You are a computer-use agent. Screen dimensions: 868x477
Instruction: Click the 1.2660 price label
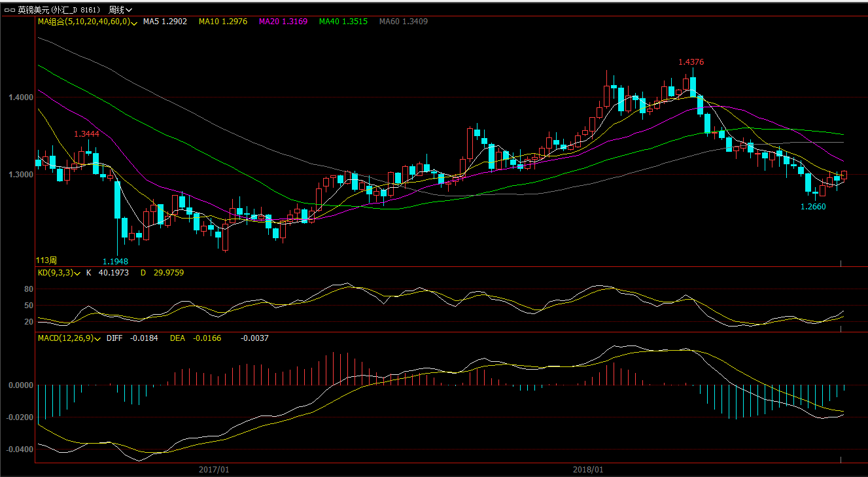point(813,207)
